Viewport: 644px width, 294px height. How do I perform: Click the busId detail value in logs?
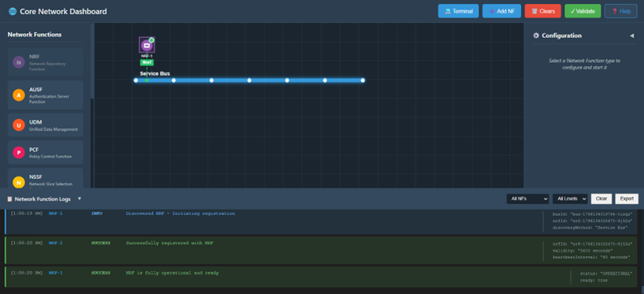click(593, 214)
